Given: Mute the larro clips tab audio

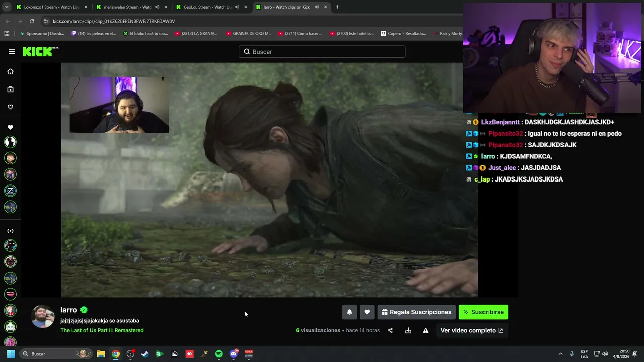Looking at the screenshot, I should [317, 7].
